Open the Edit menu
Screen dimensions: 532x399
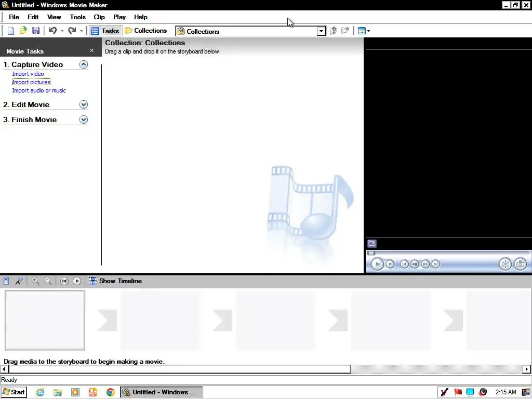click(x=33, y=17)
